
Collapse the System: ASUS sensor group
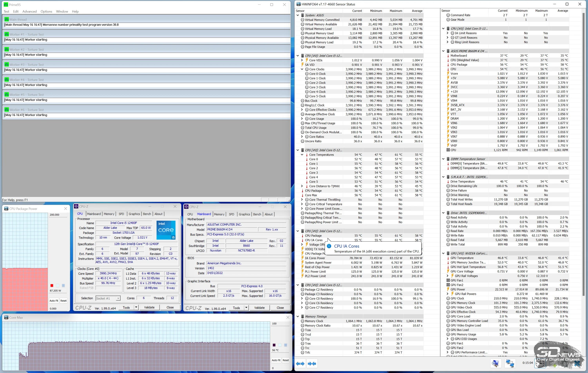tap(298, 15)
